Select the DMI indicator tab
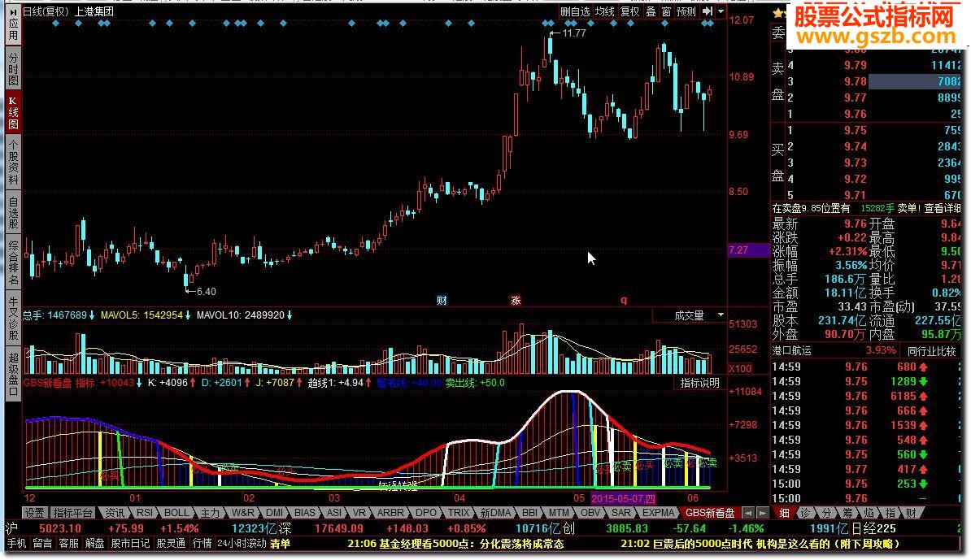The height and width of the screenshot is (560, 971). pyautogui.click(x=274, y=513)
